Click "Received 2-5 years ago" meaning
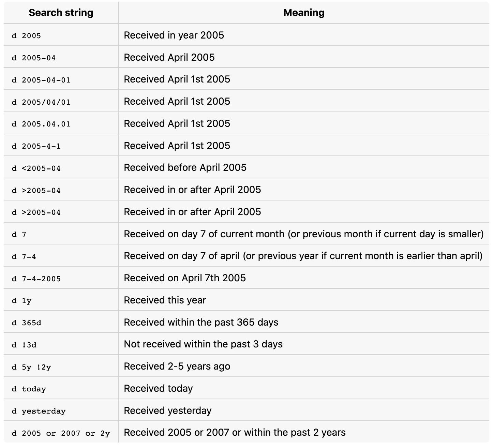The width and height of the screenshot is (493, 448). (177, 367)
